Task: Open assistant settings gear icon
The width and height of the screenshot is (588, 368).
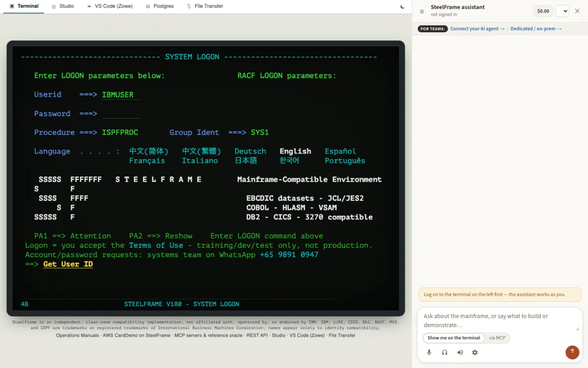Action: 475,352
